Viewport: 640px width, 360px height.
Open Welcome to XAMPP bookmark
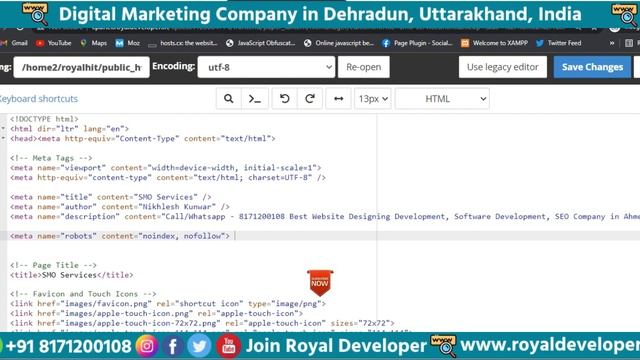[x=494, y=43]
